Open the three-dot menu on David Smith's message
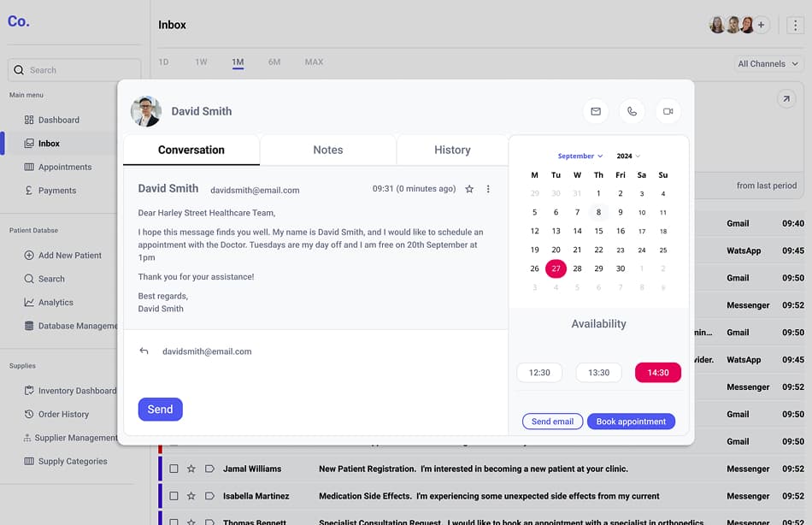 pyautogui.click(x=488, y=188)
